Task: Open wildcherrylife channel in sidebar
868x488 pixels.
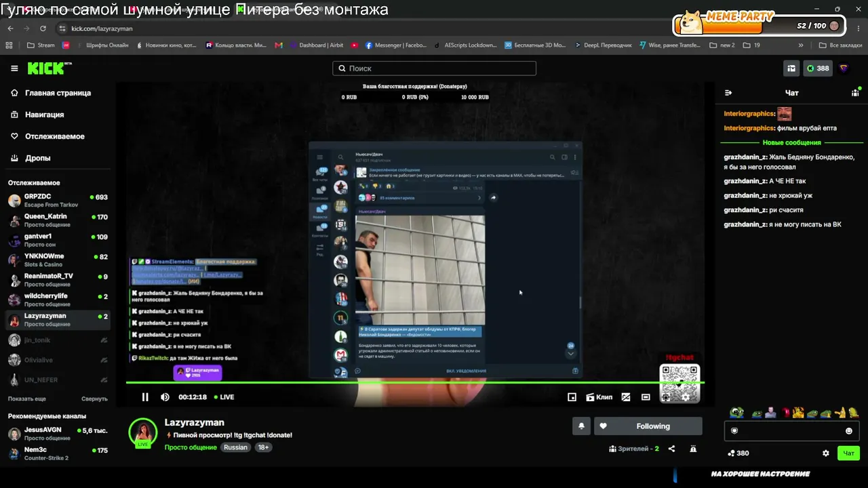Action: tap(58, 300)
